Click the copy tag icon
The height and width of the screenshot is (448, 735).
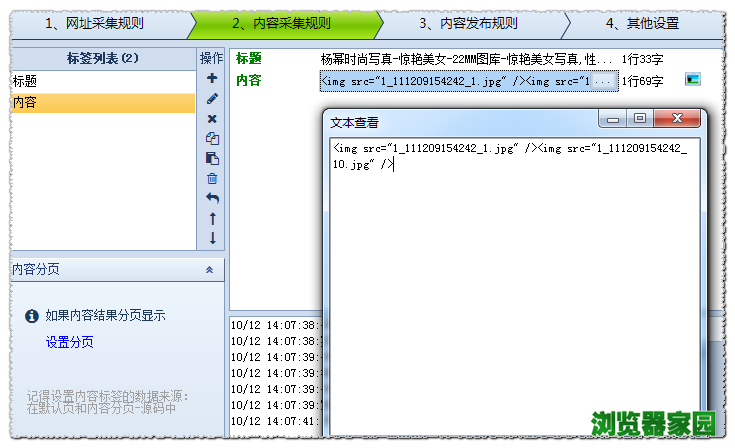coord(212,138)
